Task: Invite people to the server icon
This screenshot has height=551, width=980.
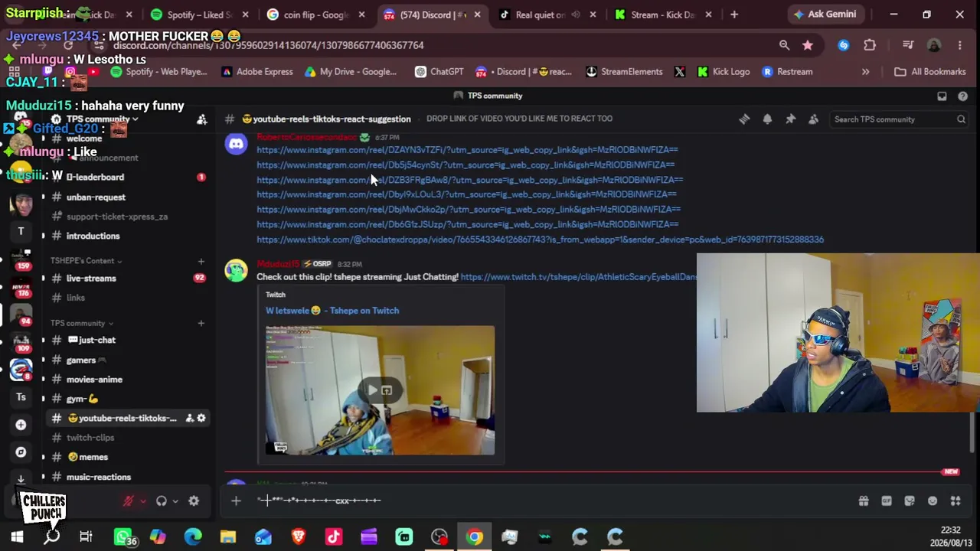Action: pos(202,119)
